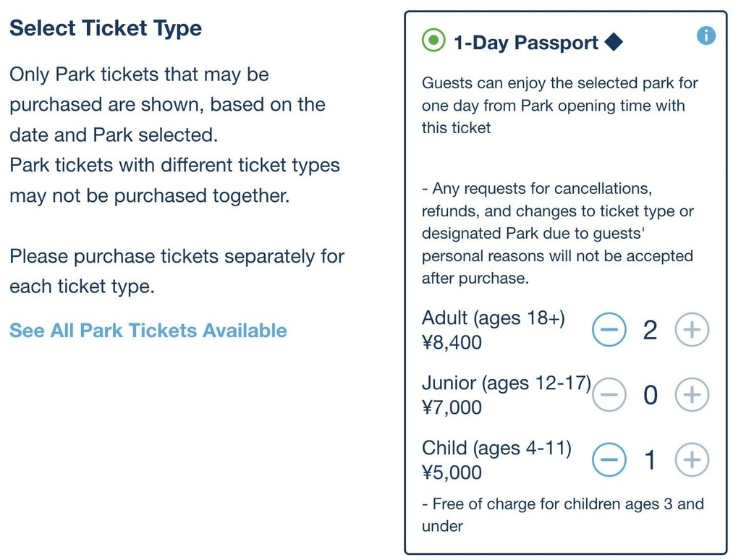Click the diamond icon beside 1-Day Passport

click(614, 42)
